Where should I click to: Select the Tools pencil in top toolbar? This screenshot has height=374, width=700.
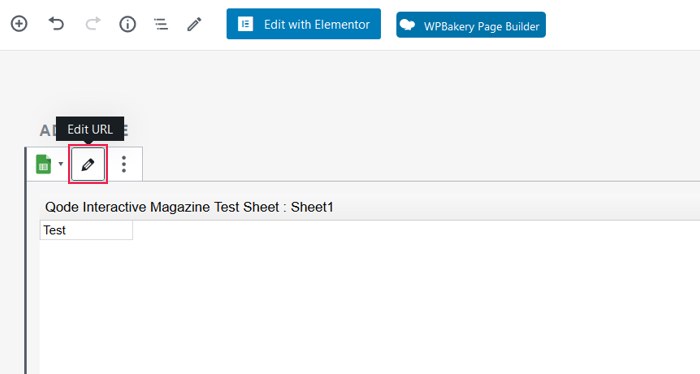194,24
